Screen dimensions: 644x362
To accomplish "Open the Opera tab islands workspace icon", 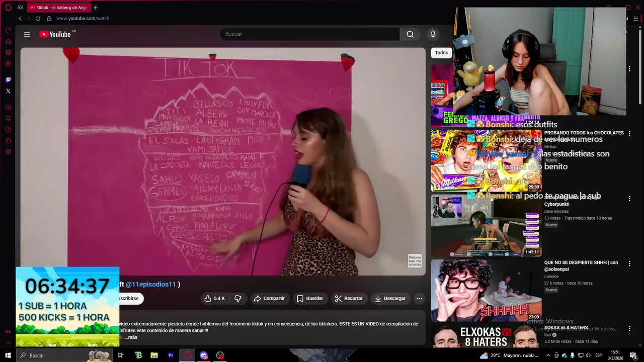I will [x=21, y=8].
